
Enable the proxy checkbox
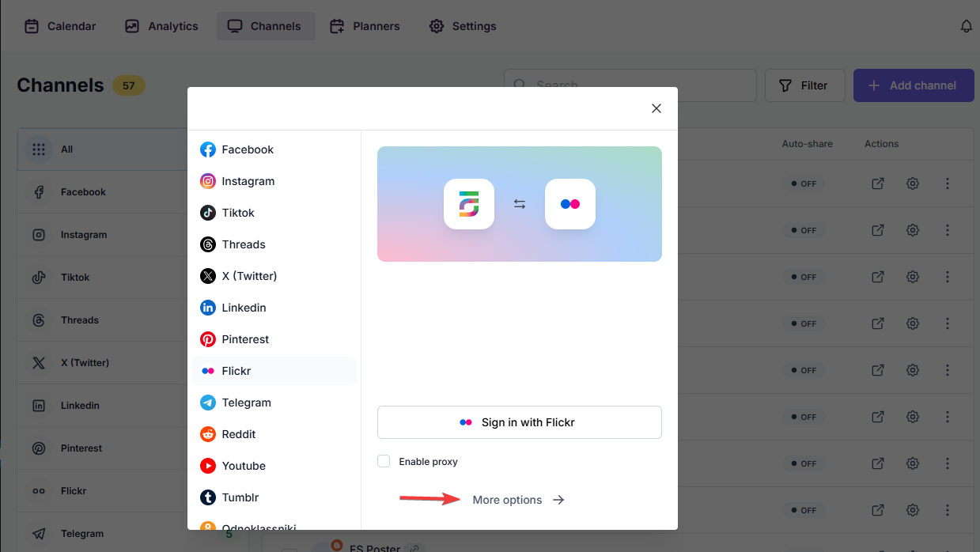pyautogui.click(x=384, y=461)
